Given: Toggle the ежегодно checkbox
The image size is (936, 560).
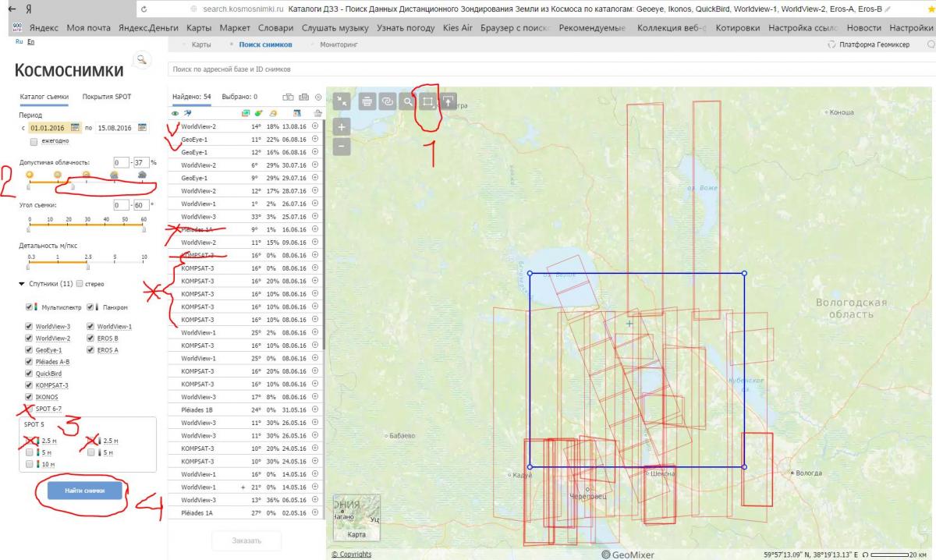Looking at the screenshot, I should pyautogui.click(x=34, y=142).
